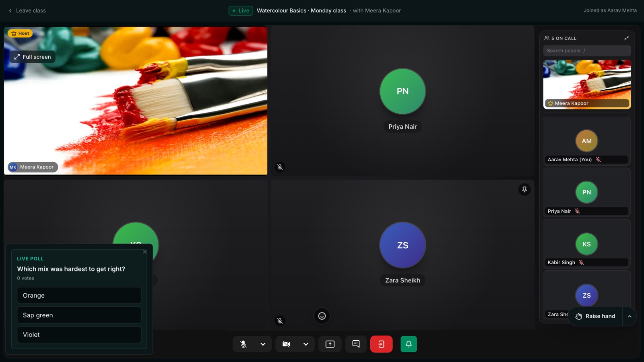The image size is (644, 362).
Task: Collapse the participants panel
Action: [x=626, y=38]
